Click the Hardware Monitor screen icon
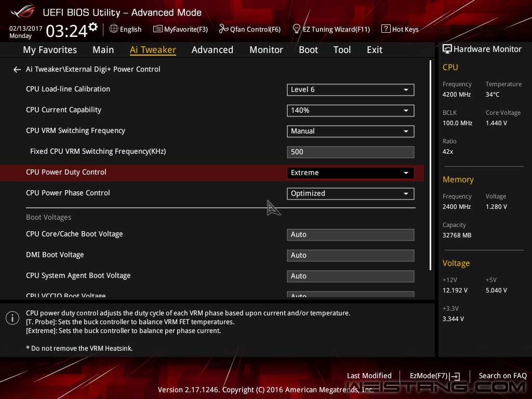 447,49
